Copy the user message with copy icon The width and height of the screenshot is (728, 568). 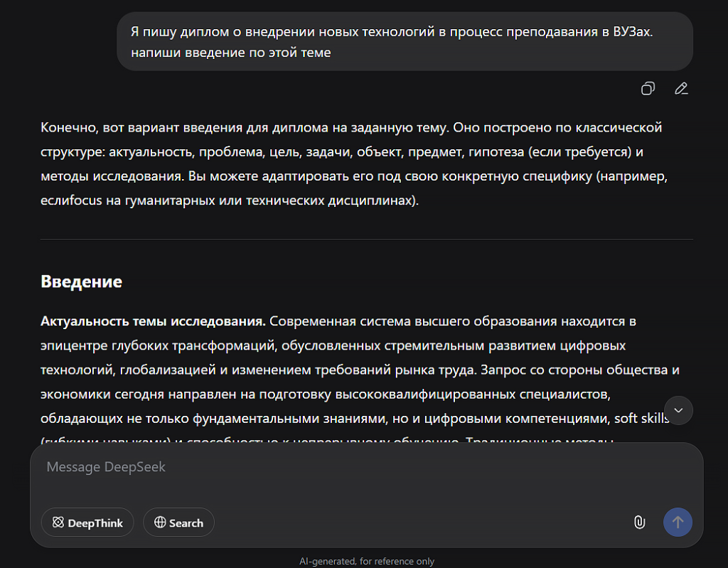coord(648,89)
